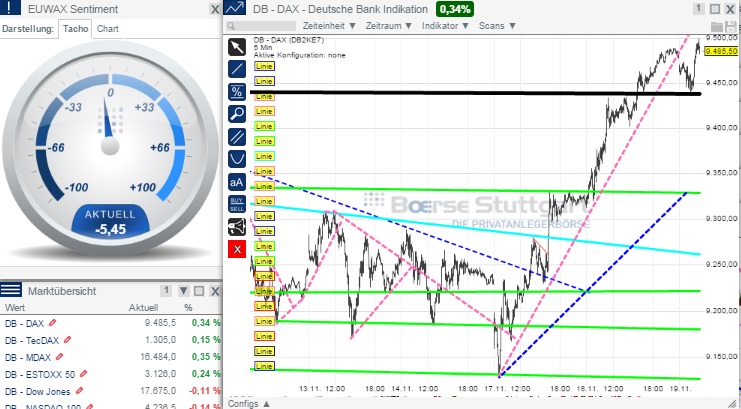Open the DB - ESTOXX 50 row
The height and width of the screenshot is (409, 741).
[x=111, y=374]
